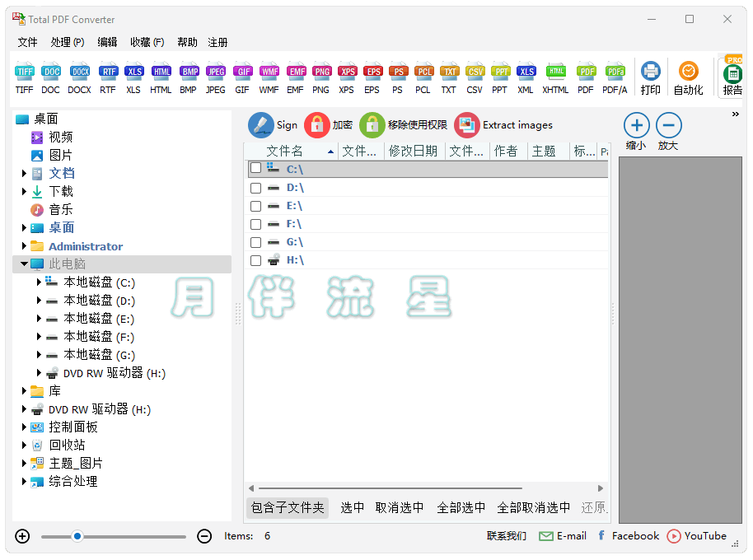Image resolution: width=753 pixels, height=560 pixels.
Task: Pick the HTML conversion icon
Action: coord(161,77)
